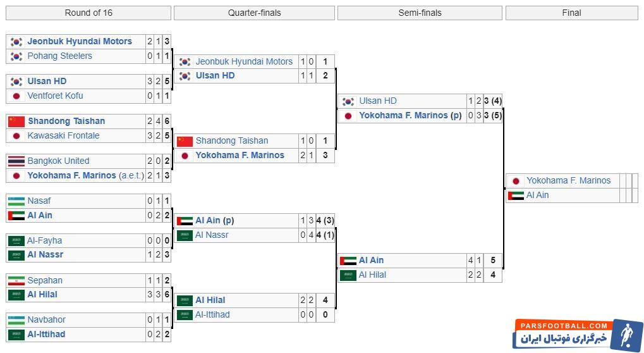
Task: Click the Quarter-finals column header
Action: coord(254,13)
